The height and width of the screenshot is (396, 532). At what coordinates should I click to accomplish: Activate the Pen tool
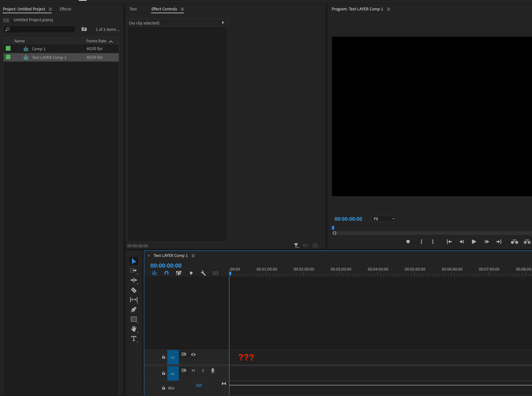(134, 309)
